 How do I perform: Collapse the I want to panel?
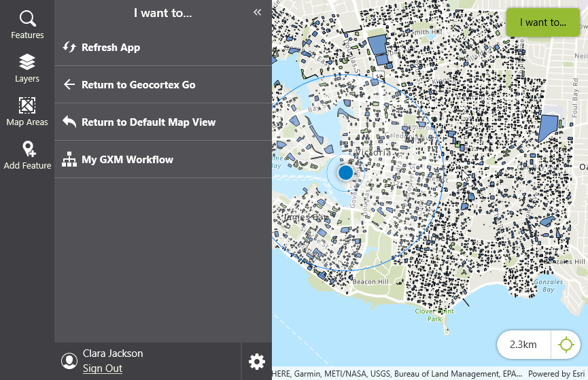(257, 12)
